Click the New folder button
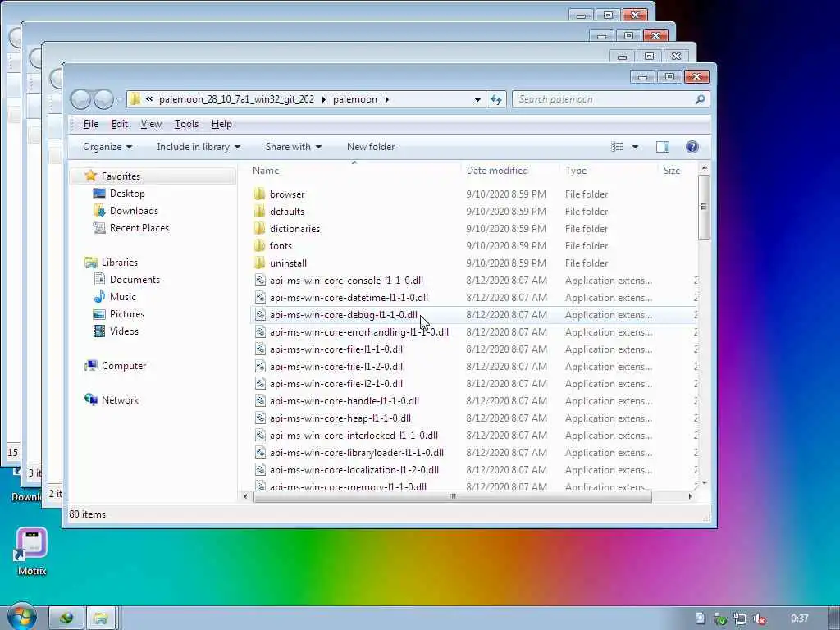This screenshot has width=840, height=630. pyautogui.click(x=371, y=147)
